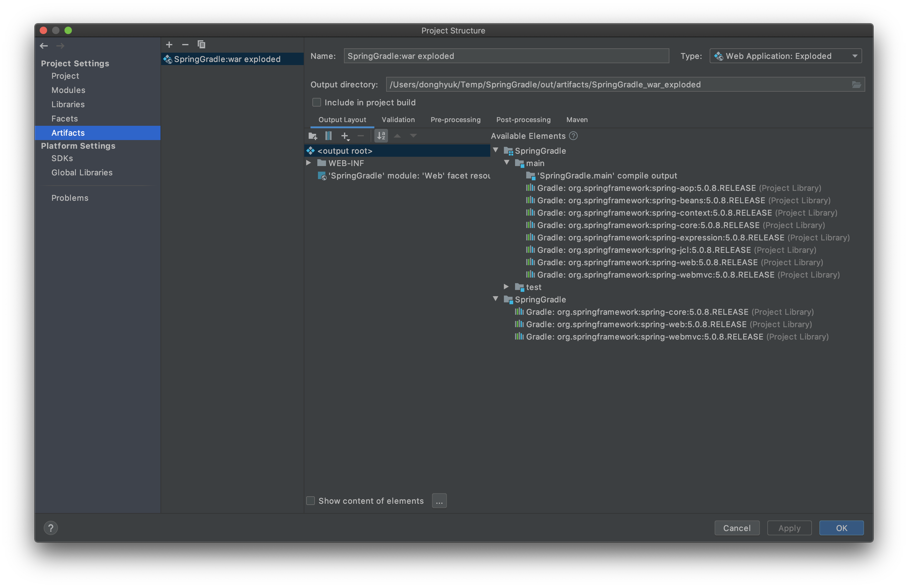The image size is (908, 588).
Task: Expand the test module node
Action: click(x=506, y=287)
